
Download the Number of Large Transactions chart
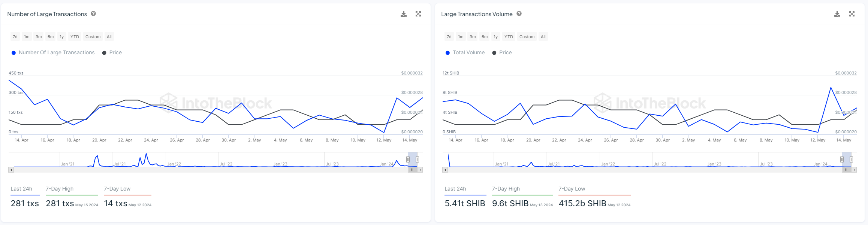click(404, 14)
